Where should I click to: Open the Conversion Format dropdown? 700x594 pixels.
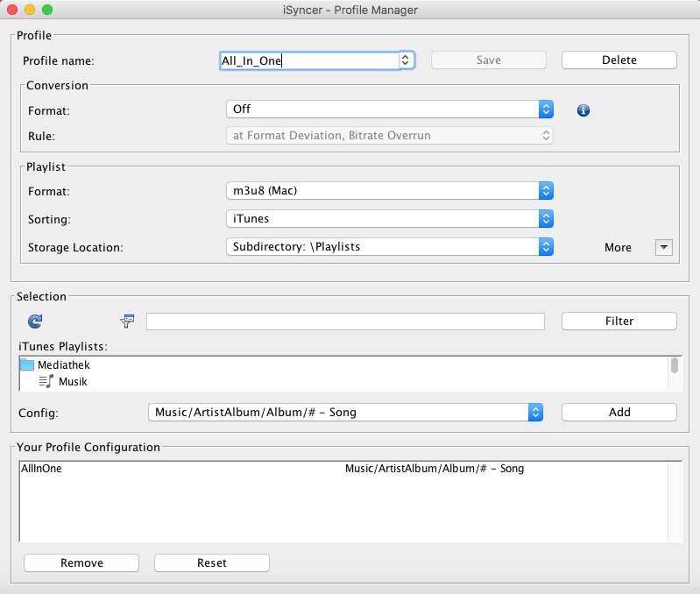click(x=390, y=110)
